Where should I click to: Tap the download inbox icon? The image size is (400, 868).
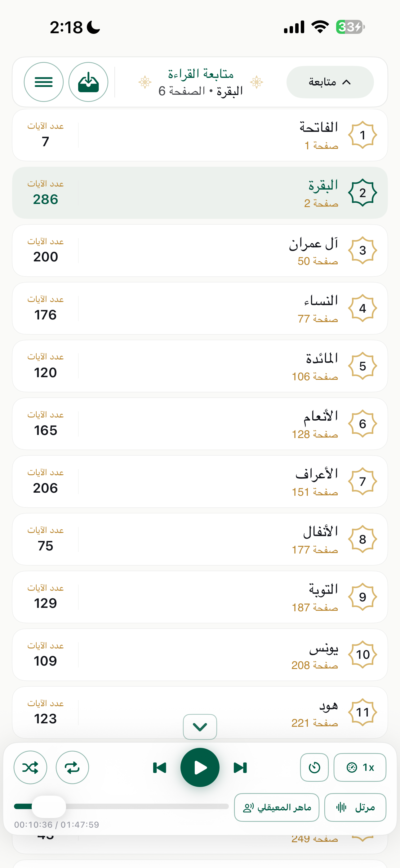tap(88, 82)
